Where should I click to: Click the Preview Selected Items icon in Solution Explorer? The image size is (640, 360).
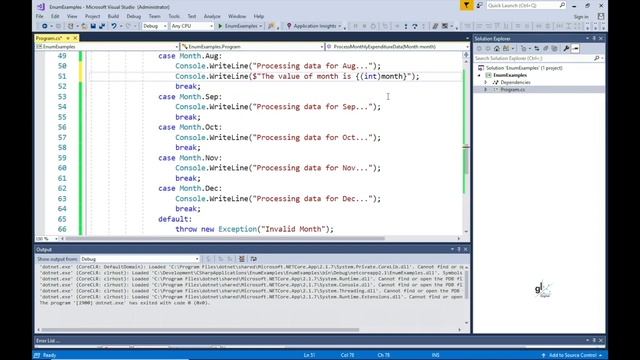[x=576, y=49]
